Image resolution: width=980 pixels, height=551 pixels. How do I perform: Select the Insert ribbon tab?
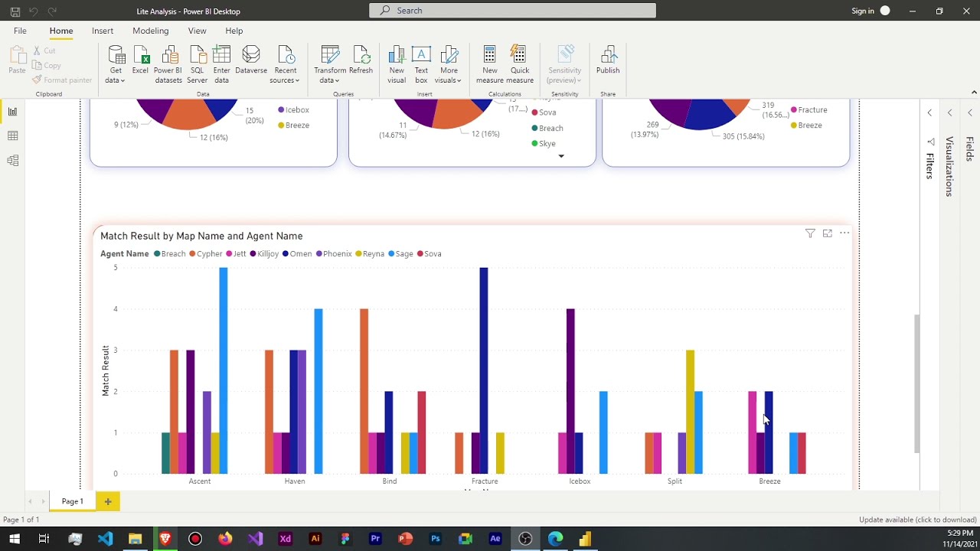(103, 31)
